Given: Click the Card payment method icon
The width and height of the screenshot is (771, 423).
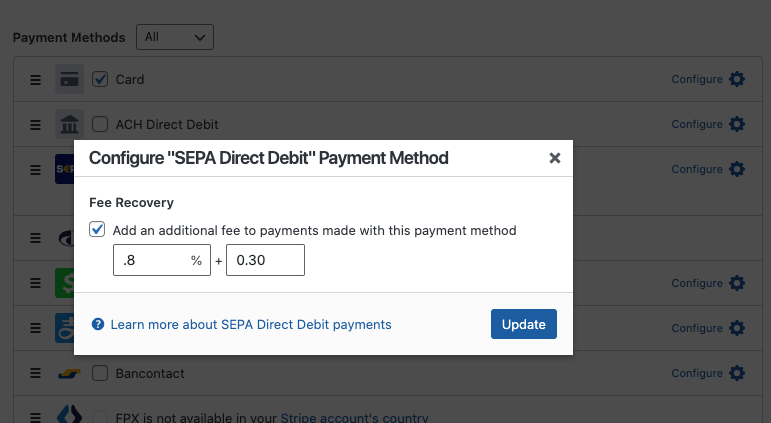Looking at the screenshot, I should tap(69, 79).
